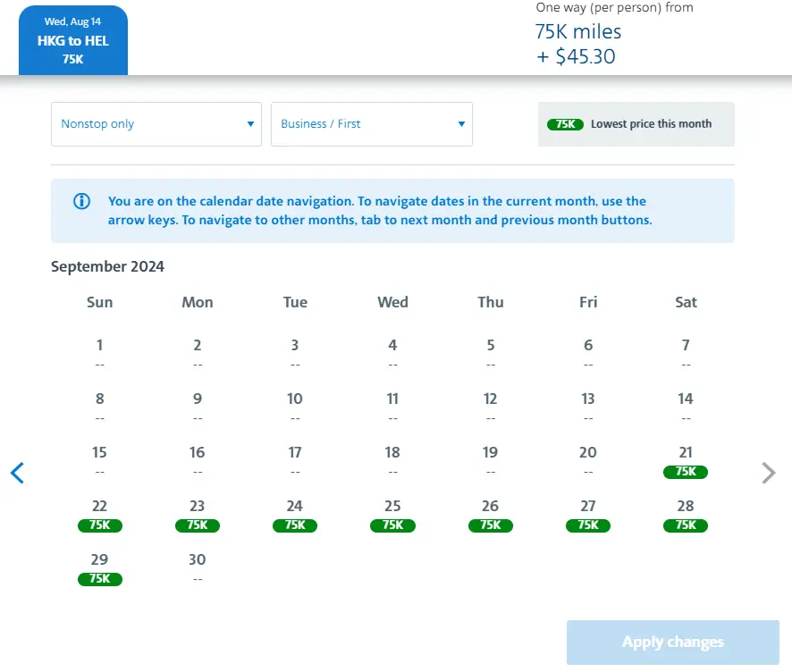Pick Saturday September 28 fare
Viewport: 792px width, 672px height.
click(x=686, y=515)
